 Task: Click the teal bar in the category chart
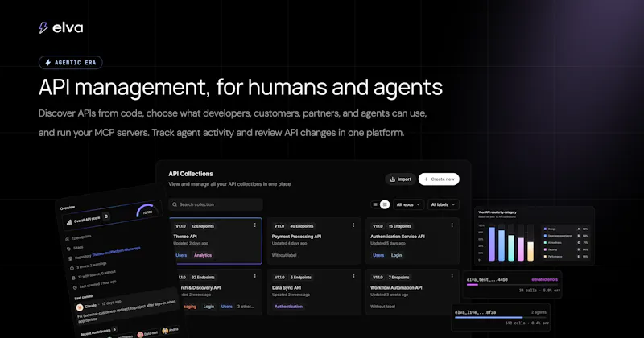(511, 248)
